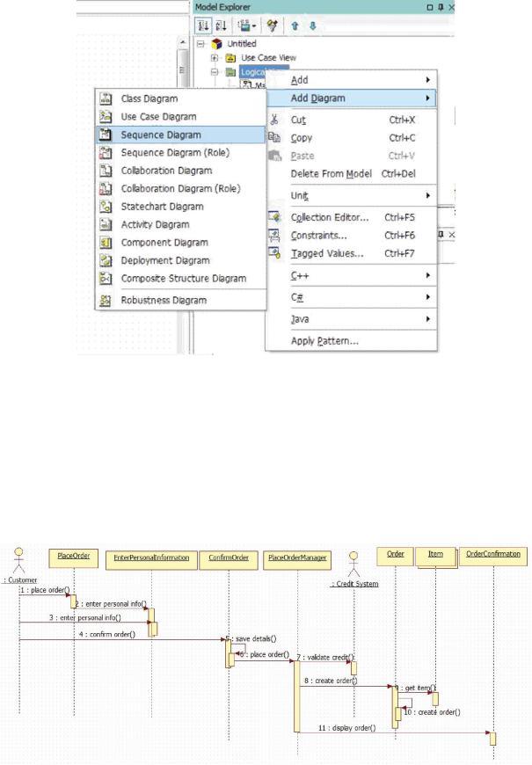532x765 pixels.
Task: Click the Sequence Diagram icon
Action: (x=106, y=135)
